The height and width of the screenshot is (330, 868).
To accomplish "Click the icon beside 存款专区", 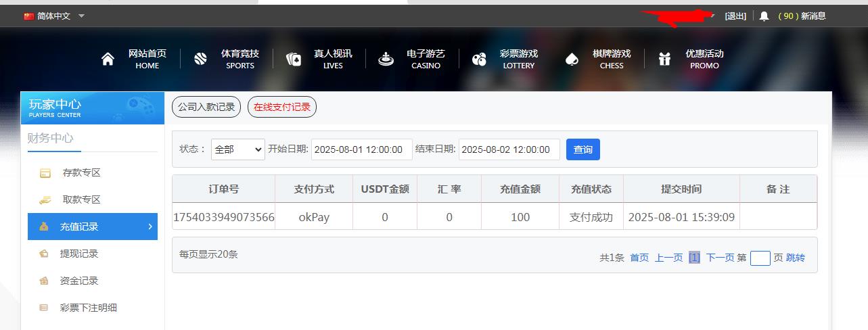I will coord(45,173).
